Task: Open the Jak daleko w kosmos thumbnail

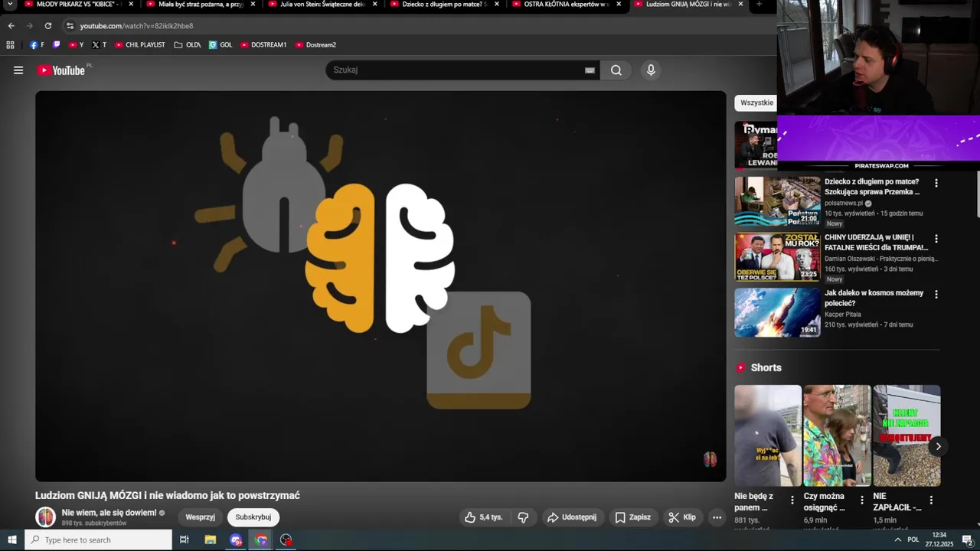Action: click(x=777, y=312)
